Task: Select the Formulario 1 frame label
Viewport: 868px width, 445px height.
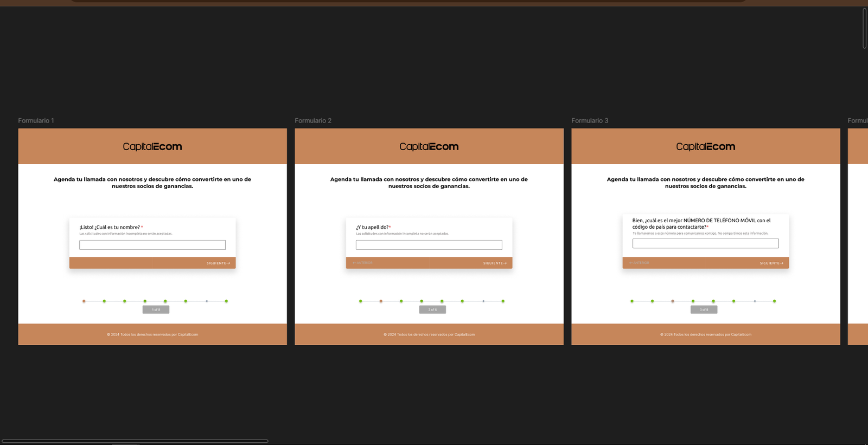Action: pyautogui.click(x=36, y=120)
